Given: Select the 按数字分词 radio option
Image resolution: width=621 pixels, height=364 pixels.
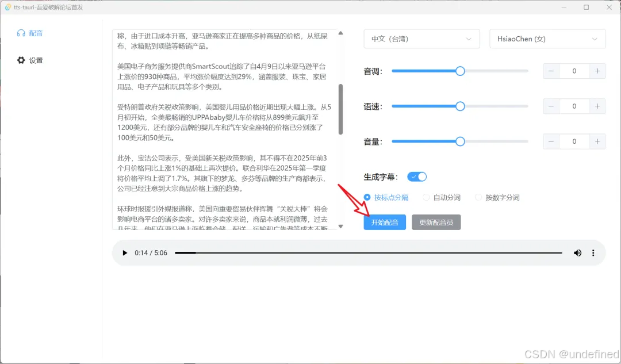Looking at the screenshot, I should click(497, 197).
